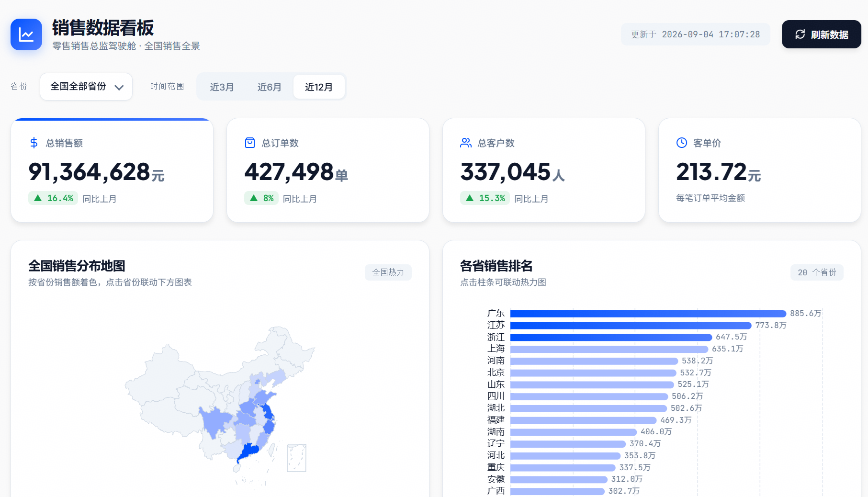Click the green up arrow beside 15.3%
Viewport: 868px width, 497px height.
coord(470,198)
